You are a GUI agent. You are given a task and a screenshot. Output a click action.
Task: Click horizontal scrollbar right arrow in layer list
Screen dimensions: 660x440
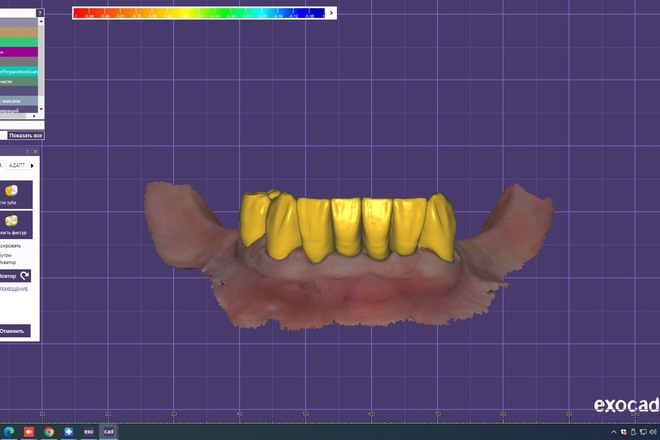(x=35, y=116)
